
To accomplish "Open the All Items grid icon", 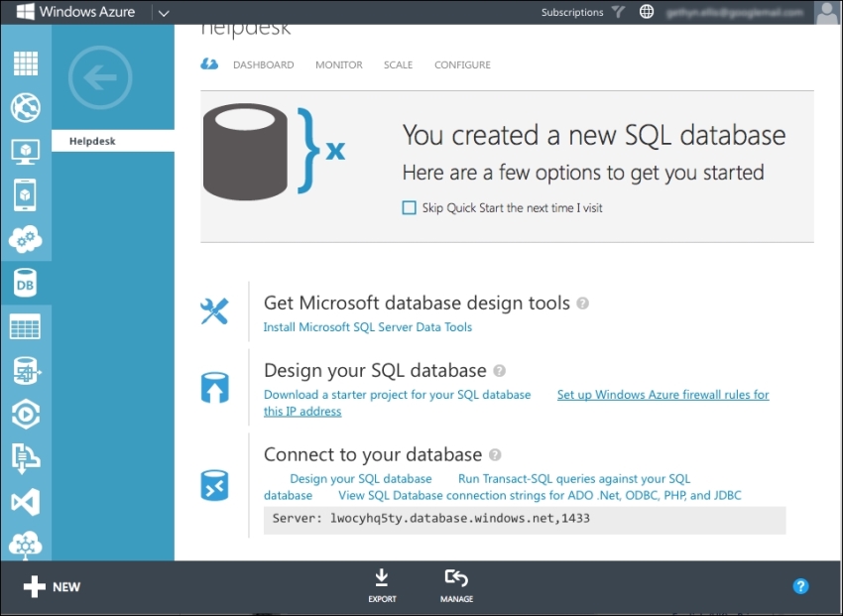I will click(x=26, y=63).
